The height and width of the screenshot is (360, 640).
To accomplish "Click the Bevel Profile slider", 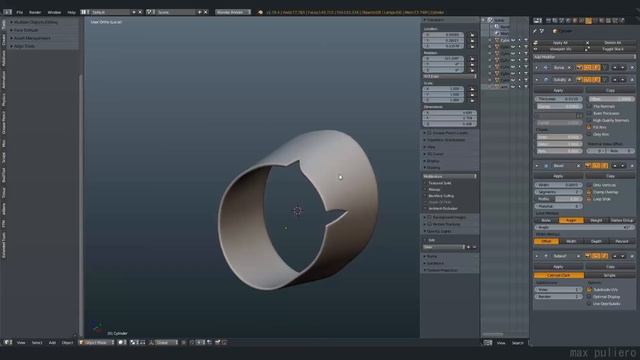I will click(x=558, y=199).
